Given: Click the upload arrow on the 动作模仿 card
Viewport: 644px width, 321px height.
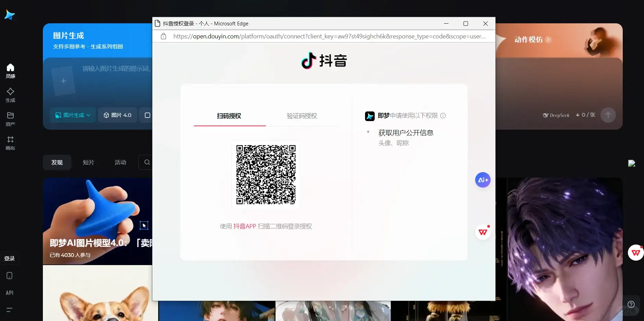Looking at the screenshot, I should point(607,115).
